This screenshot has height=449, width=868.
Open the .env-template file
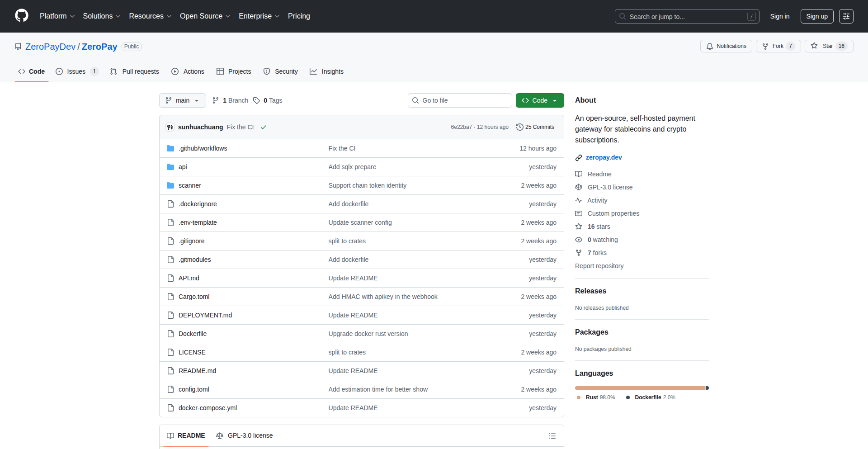coord(198,222)
